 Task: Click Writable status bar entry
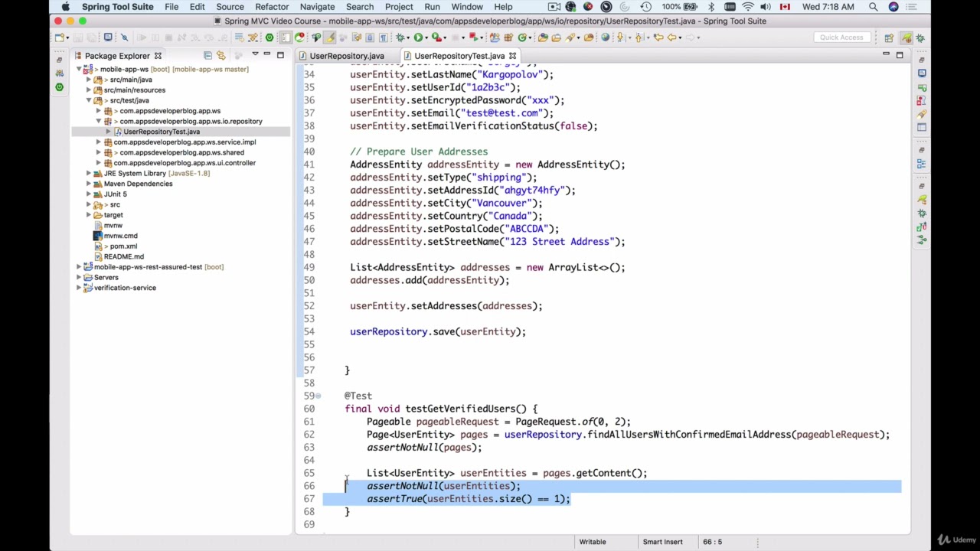593,542
